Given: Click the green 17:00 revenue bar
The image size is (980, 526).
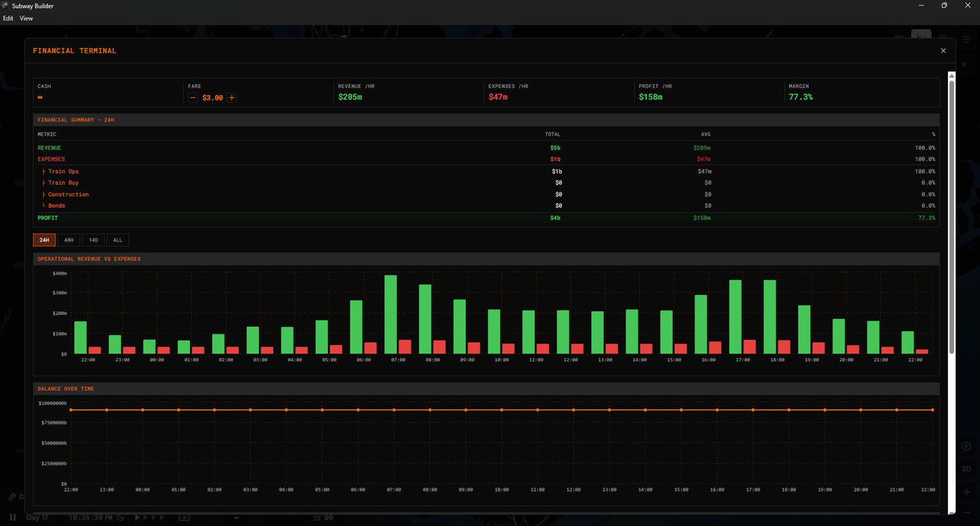Looking at the screenshot, I should [736, 317].
